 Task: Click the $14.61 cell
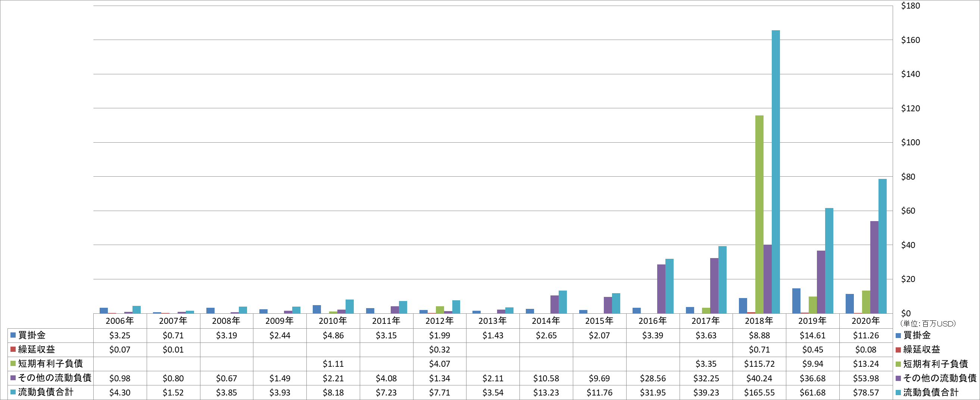(x=812, y=335)
